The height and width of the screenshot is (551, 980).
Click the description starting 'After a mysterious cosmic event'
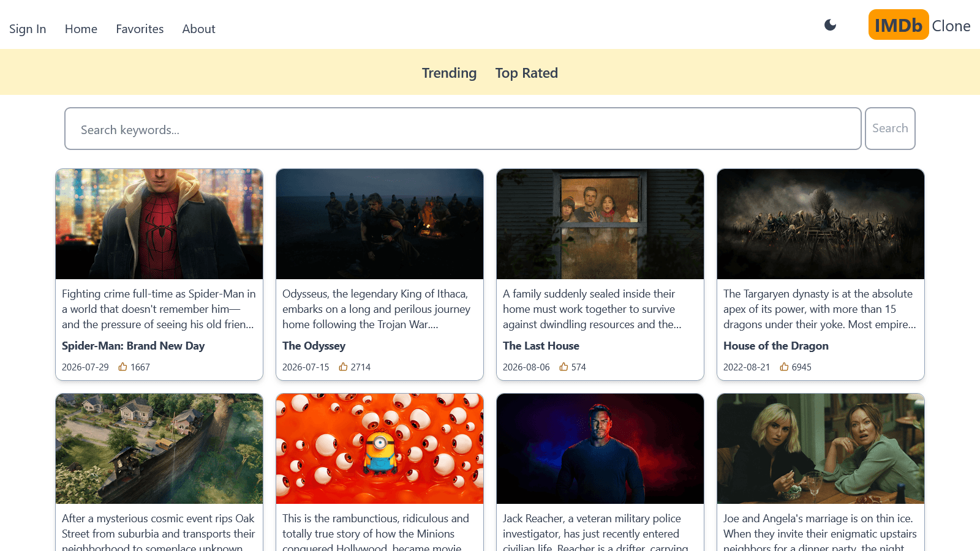coord(159,531)
